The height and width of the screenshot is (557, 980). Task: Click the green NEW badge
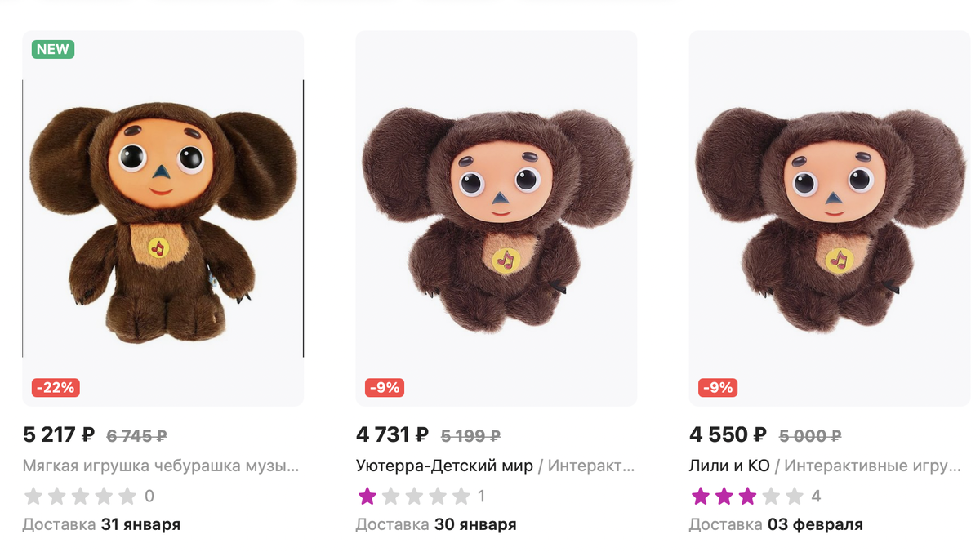(53, 49)
